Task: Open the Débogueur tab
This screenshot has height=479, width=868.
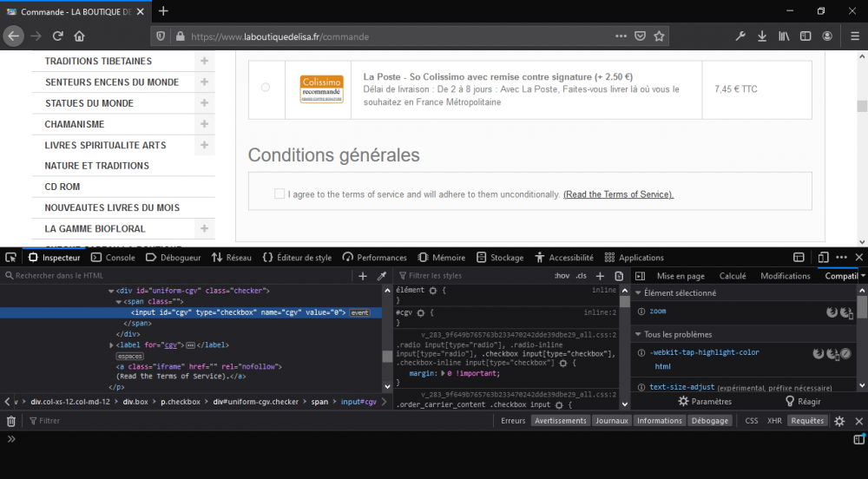Action: tap(174, 258)
